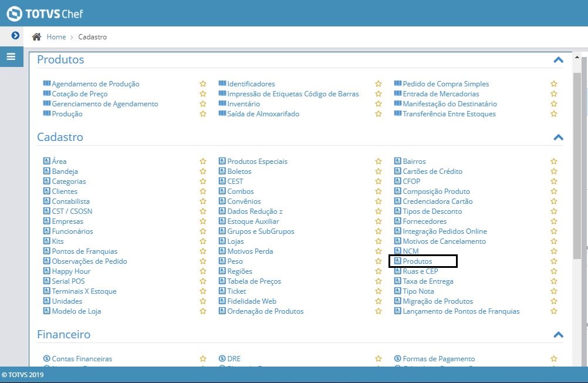Open the hamburger menu icon in sidebar
The width and height of the screenshot is (588, 383).
[x=11, y=57]
